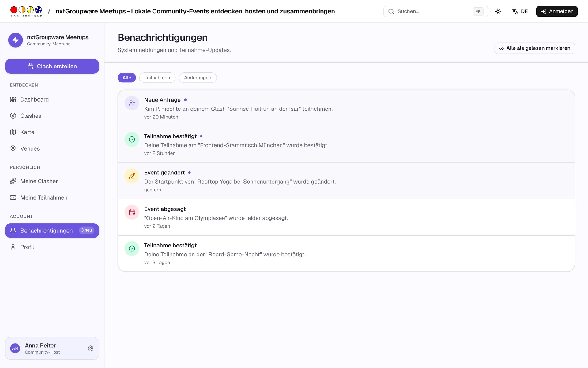Image resolution: width=588 pixels, height=368 pixels.
Task: Click the unread dot beside Neue Anfrage
Action: [185, 100]
